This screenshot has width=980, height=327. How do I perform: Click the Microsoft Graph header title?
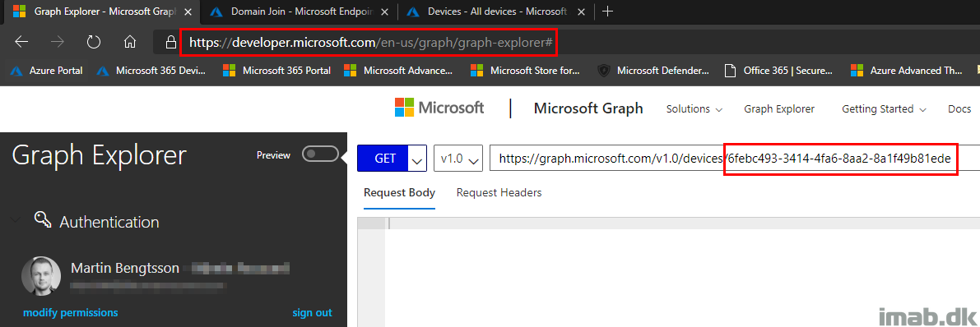click(588, 108)
